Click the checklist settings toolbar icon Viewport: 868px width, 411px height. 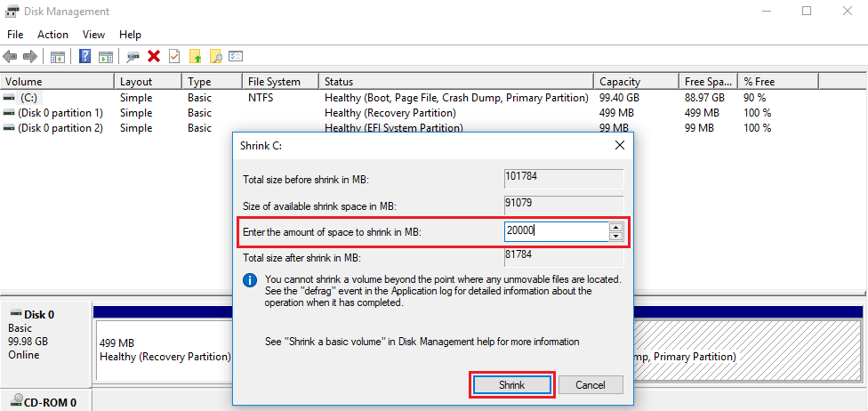click(x=237, y=57)
